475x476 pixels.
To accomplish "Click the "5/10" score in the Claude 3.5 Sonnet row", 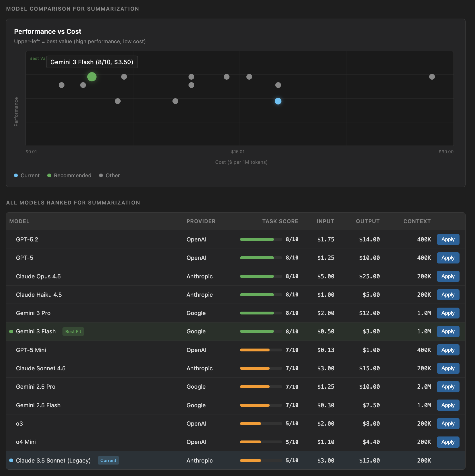I will click(x=292, y=460).
